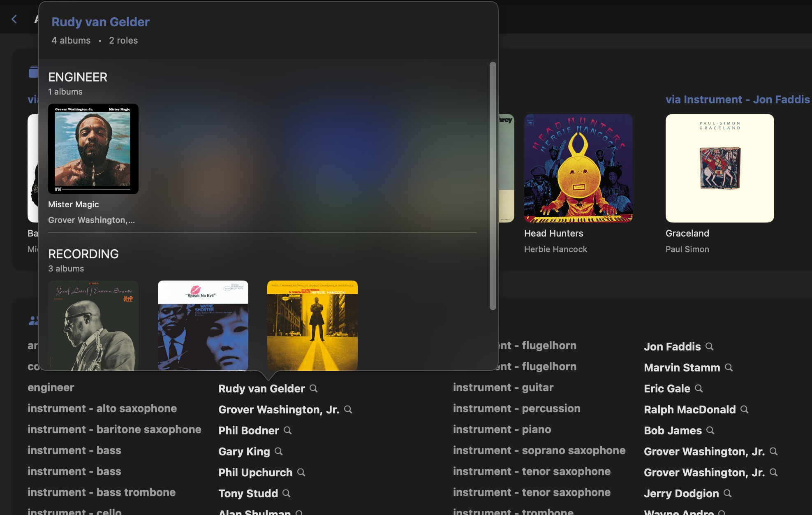Open via Instrument - Jon Faddis heading
This screenshot has height=515, width=812.
738,100
